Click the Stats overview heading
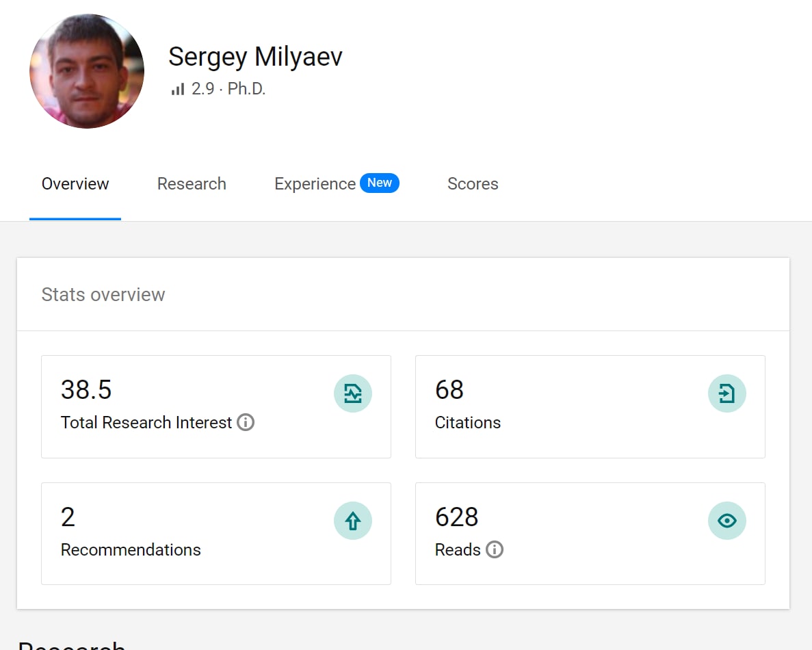Image resolution: width=812 pixels, height=650 pixels. pyautogui.click(x=103, y=294)
